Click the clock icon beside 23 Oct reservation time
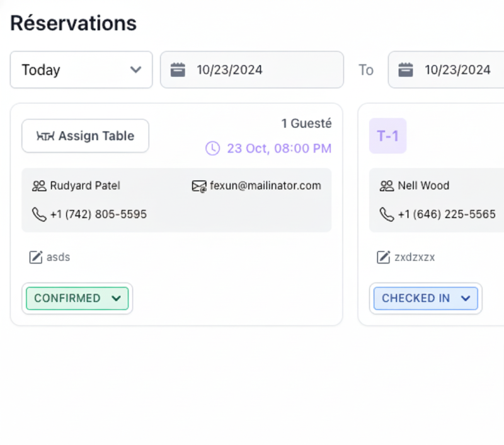The image size is (504, 445). click(212, 148)
